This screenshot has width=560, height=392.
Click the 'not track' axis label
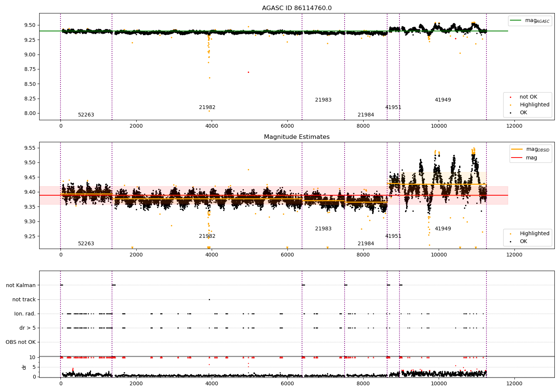click(x=24, y=299)
